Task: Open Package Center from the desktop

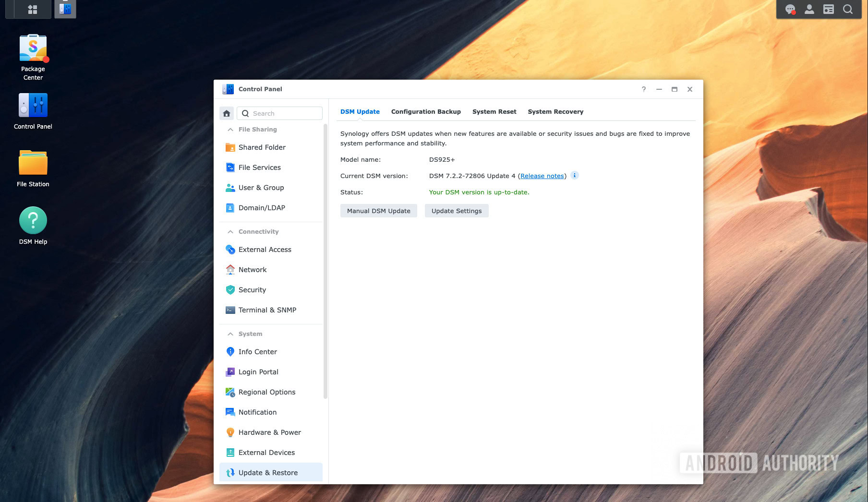Action: tap(33, 48)
